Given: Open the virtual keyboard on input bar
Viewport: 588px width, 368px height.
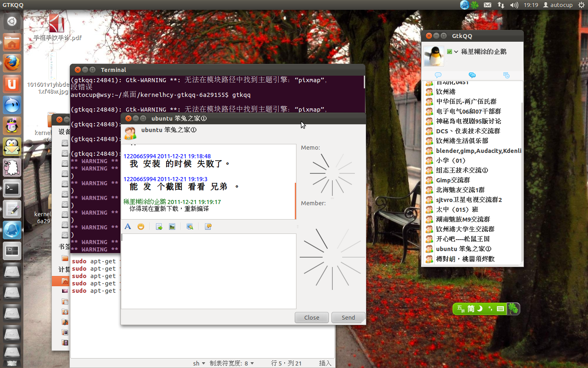Looking at the screenshot, I should (x=500, y=309).
